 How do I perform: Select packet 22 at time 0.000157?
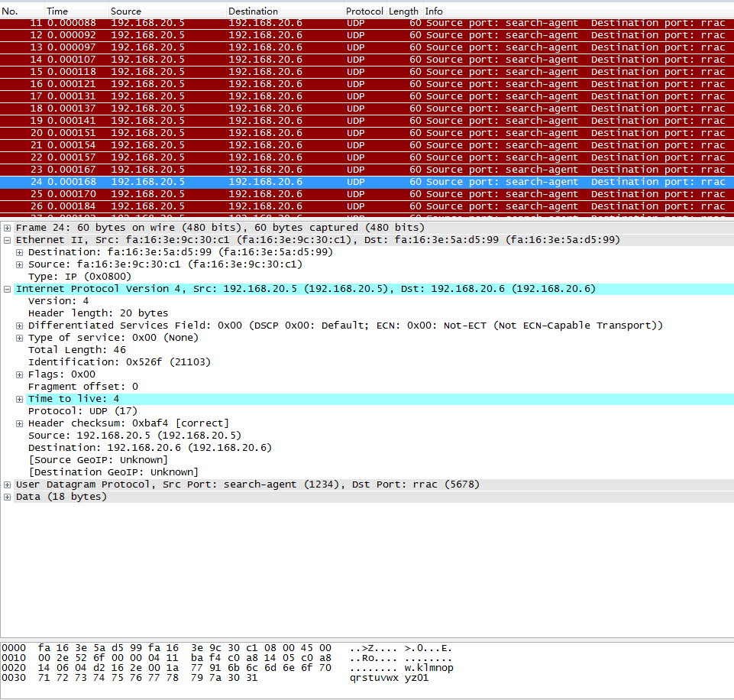click(367, 157)
